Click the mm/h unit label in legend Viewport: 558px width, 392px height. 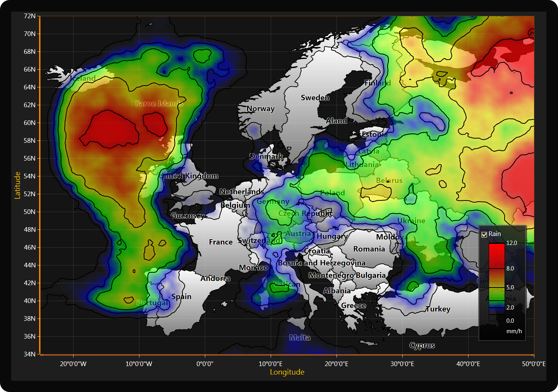[514, 331]
